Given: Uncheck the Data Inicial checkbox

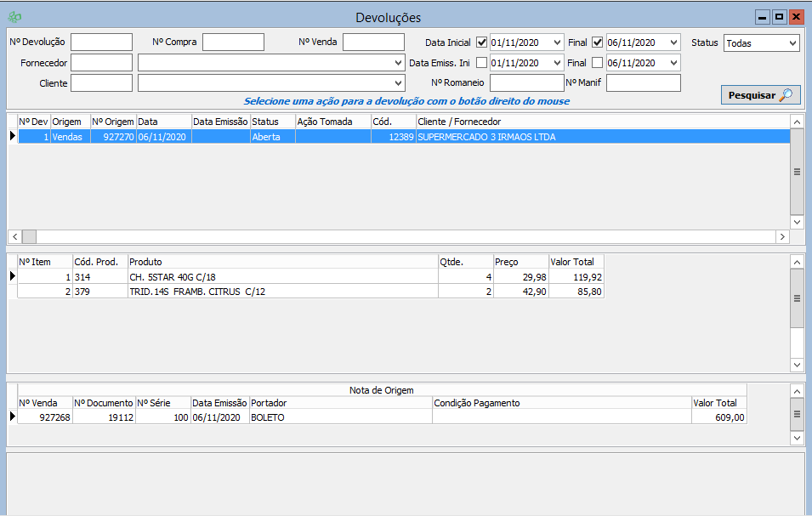Looking at the screenshot, I should click(482, 43).
